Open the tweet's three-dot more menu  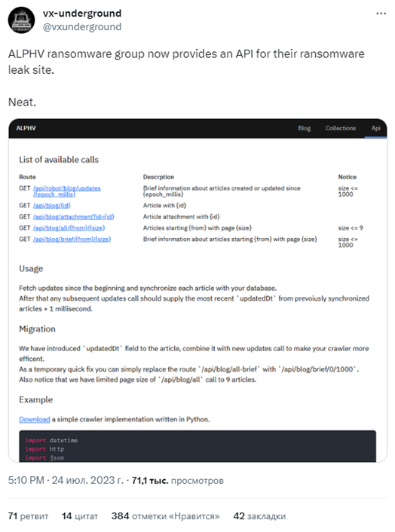tap(381, 14)
